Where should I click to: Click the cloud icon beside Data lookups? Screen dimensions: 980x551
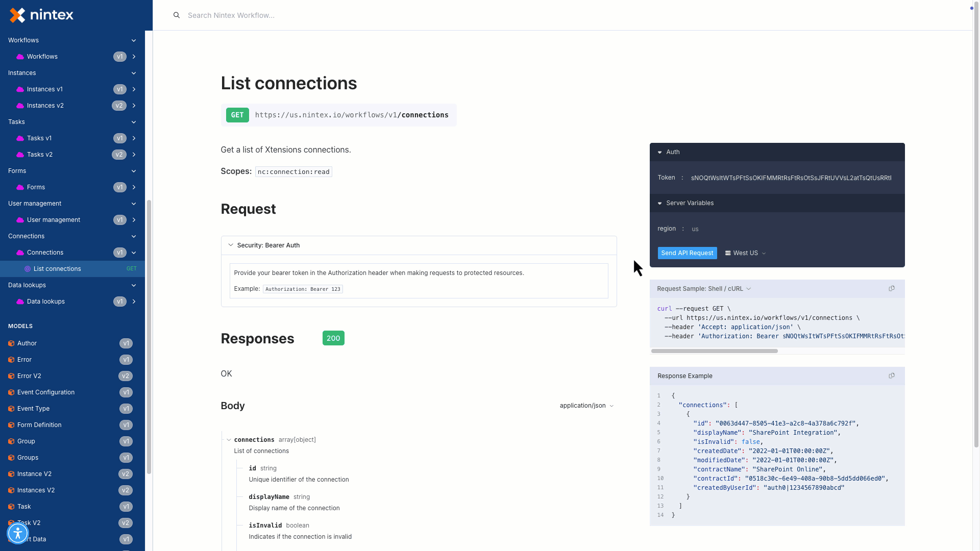20,302
